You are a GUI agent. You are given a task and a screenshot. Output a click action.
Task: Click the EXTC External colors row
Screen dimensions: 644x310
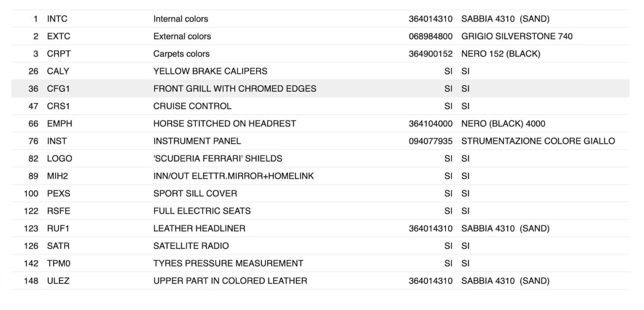(320, 36)
